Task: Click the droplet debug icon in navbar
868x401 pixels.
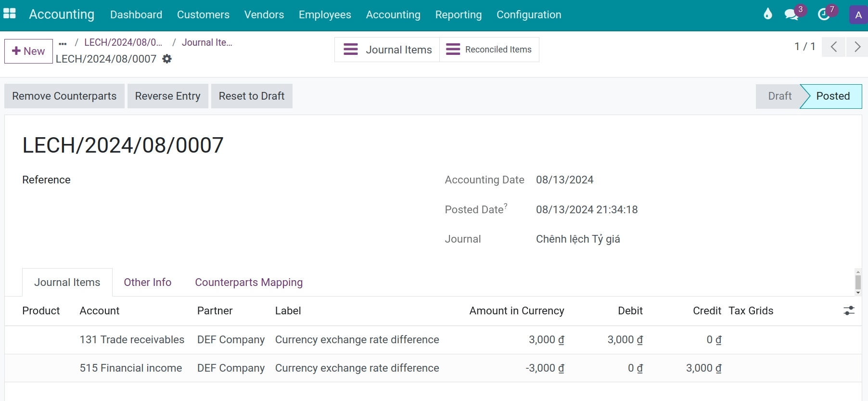Action: click(767, 14)
